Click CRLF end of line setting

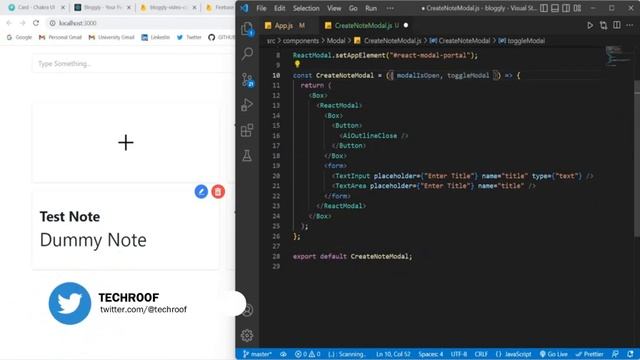tap(481, 354)
